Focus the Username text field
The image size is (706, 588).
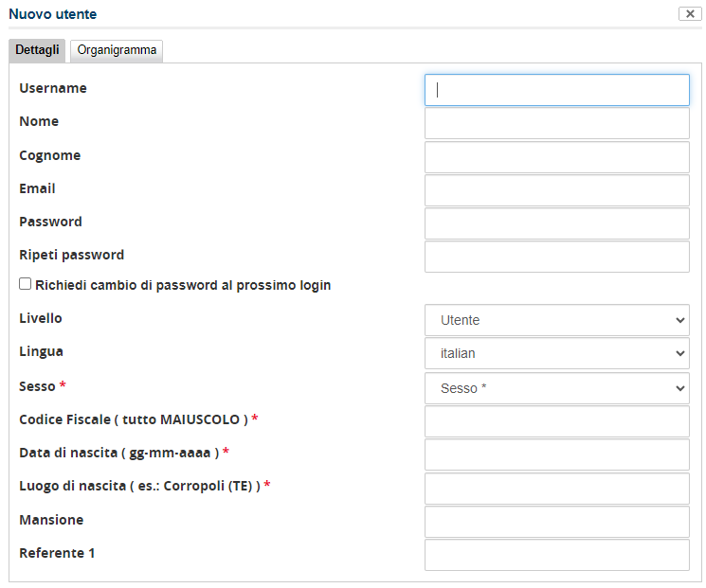coord(556,90)
